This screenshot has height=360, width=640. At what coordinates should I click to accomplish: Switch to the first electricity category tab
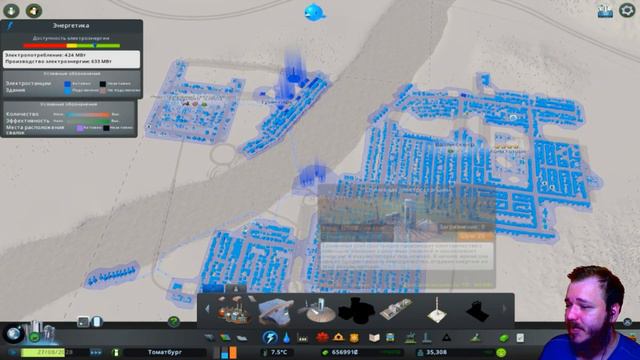tap(213, 288)
